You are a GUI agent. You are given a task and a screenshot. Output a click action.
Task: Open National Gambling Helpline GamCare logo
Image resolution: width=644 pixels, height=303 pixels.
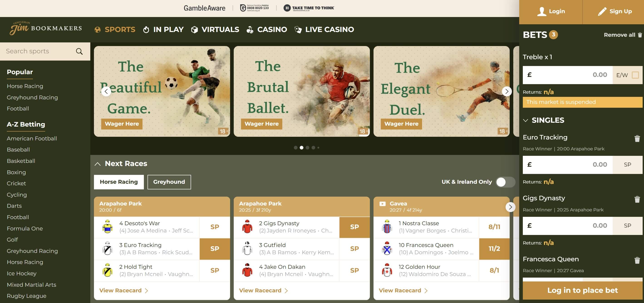coord(254,8)
